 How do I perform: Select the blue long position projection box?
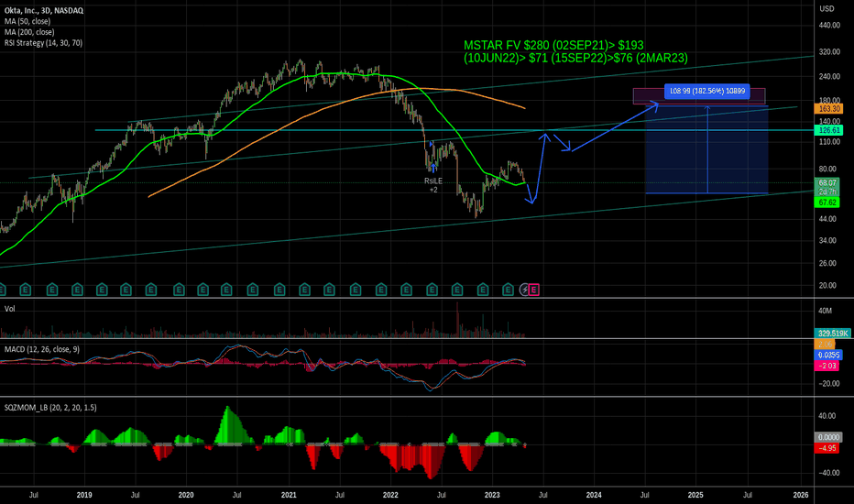pyautogui.click(x=706, y=148)
